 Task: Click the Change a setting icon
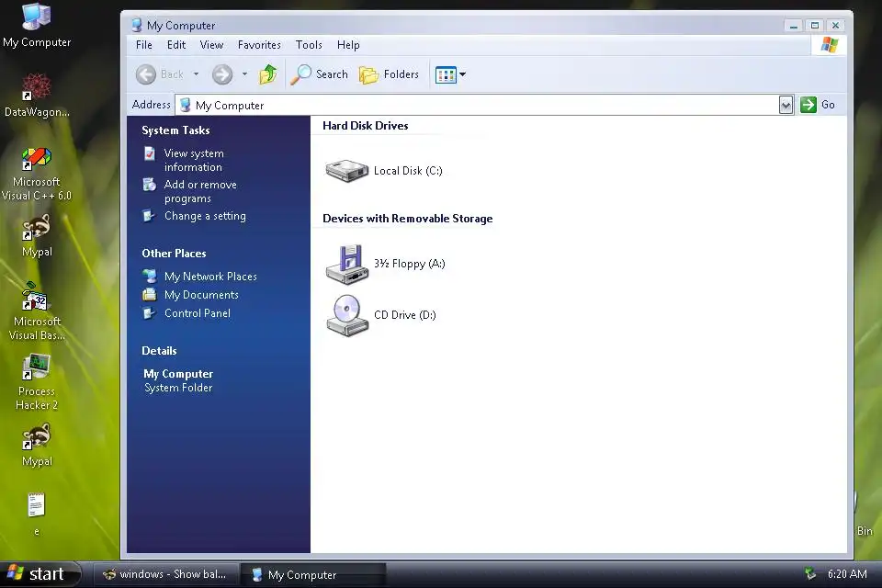[149, 216]
